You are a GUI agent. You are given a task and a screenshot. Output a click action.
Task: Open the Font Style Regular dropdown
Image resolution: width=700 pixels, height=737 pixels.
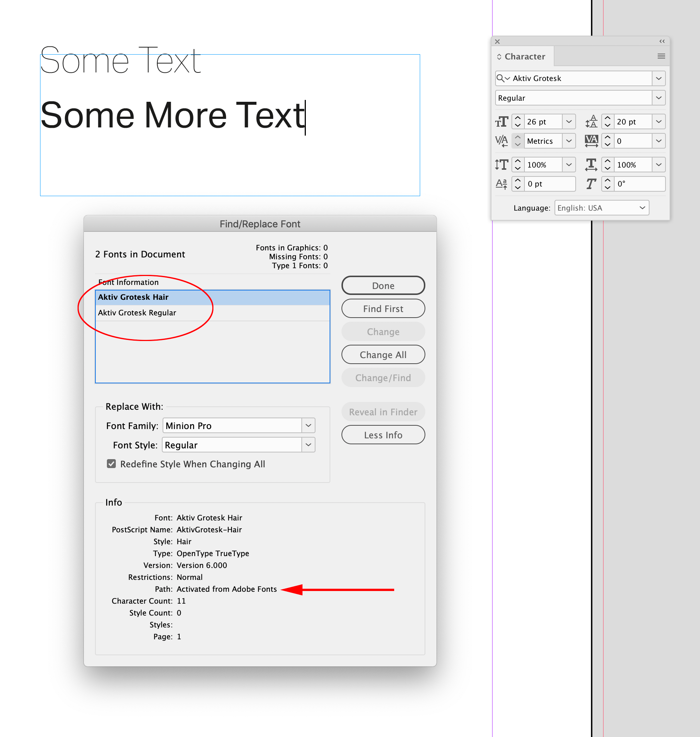(x=308, y=445)
